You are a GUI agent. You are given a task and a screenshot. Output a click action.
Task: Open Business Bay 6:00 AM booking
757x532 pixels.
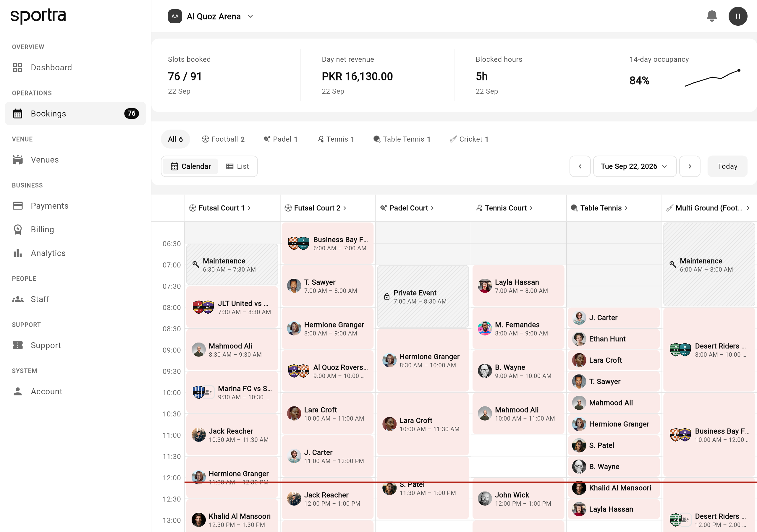click(327, 243)
